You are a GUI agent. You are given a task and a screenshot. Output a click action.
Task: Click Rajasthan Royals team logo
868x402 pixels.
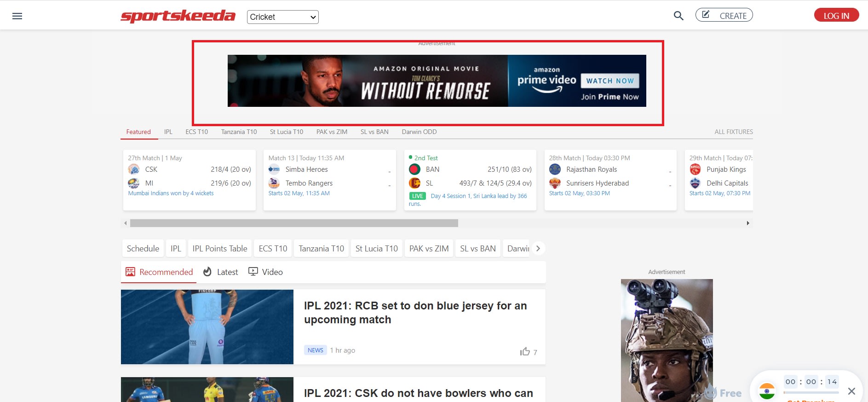555,169
